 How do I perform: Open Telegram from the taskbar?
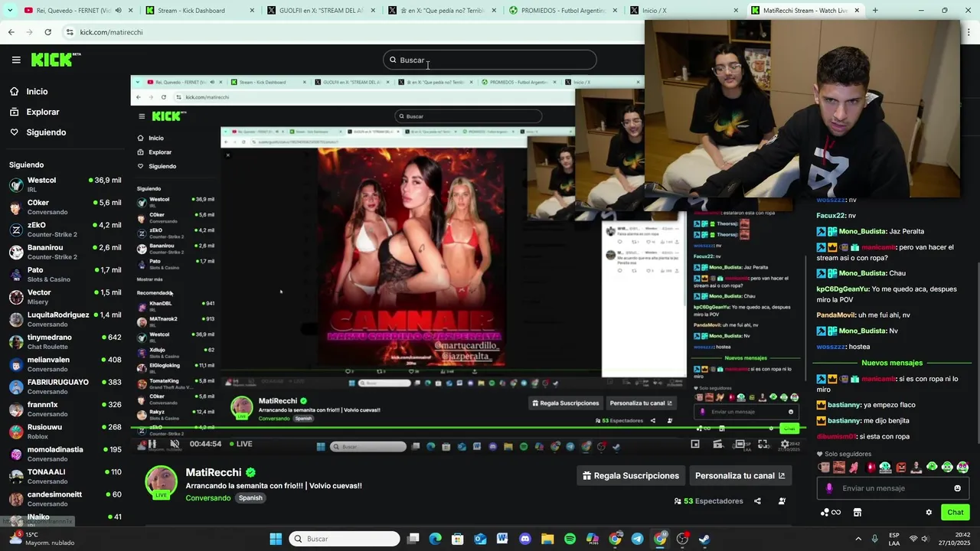point(637,539)
